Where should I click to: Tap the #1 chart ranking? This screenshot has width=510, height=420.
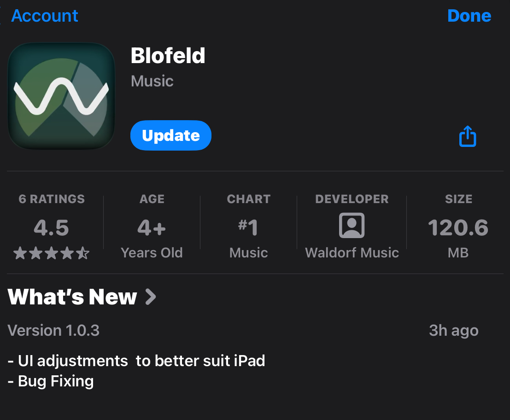248,227
